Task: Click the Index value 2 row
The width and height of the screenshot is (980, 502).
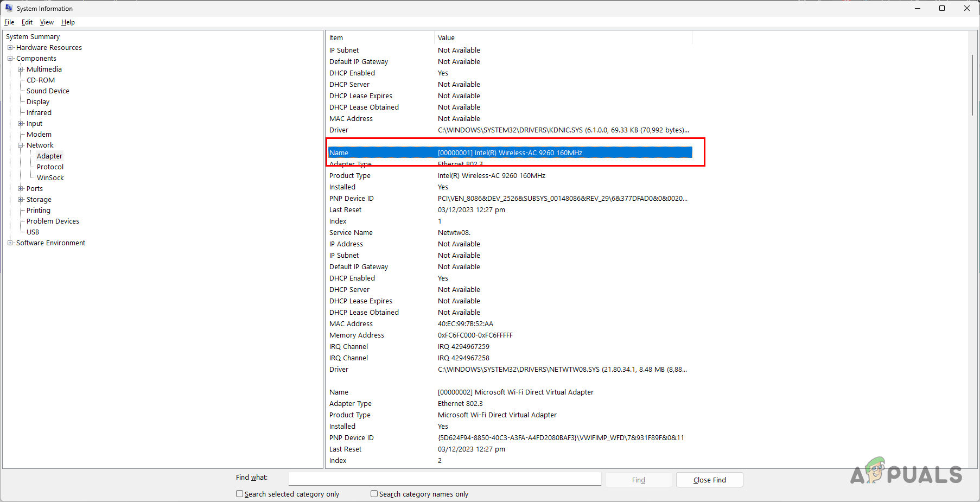Action: [510, 460]
